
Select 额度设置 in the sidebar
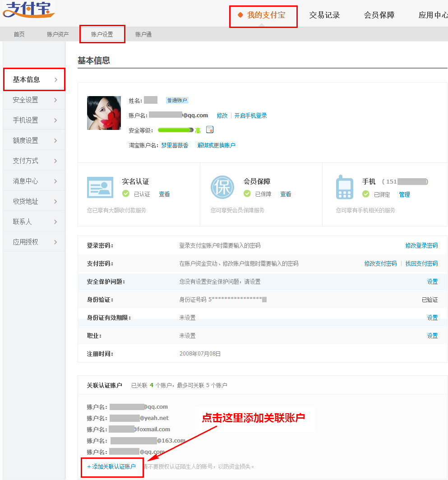[34, 140]
